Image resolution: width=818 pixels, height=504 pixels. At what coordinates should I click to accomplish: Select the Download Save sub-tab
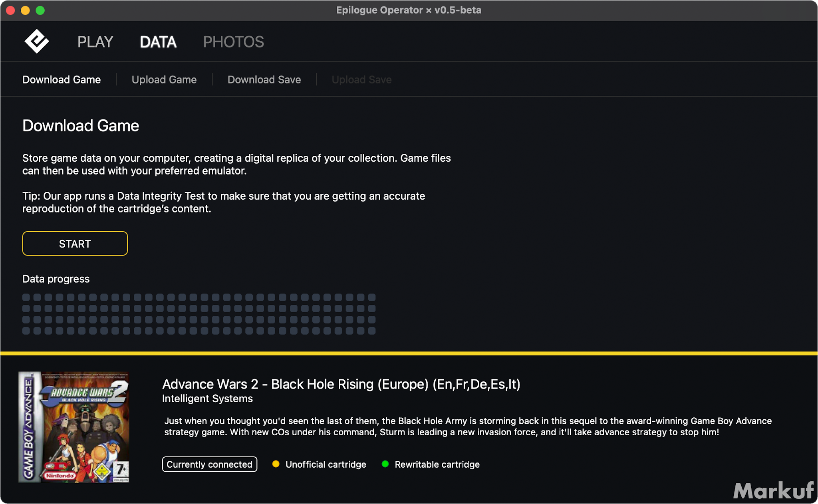pos(264,79)
